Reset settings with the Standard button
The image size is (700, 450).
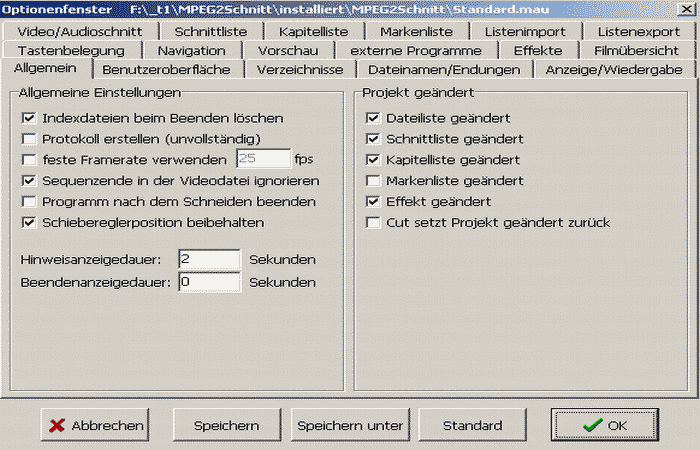coord(472,425)
